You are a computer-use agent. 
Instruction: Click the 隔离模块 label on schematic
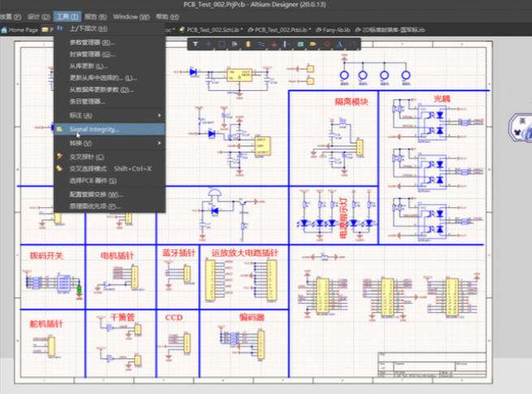pyautogui.click(x=352, y=102)
